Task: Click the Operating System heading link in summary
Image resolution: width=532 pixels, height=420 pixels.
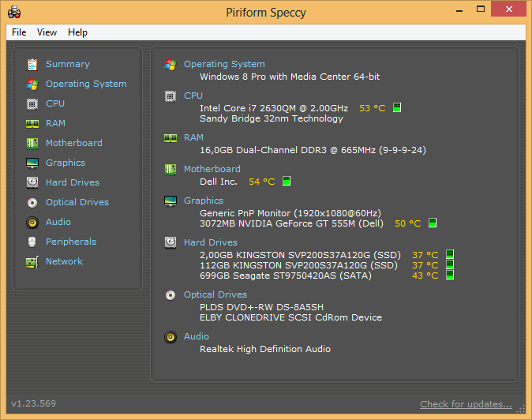Action: [x=224, y=64]
